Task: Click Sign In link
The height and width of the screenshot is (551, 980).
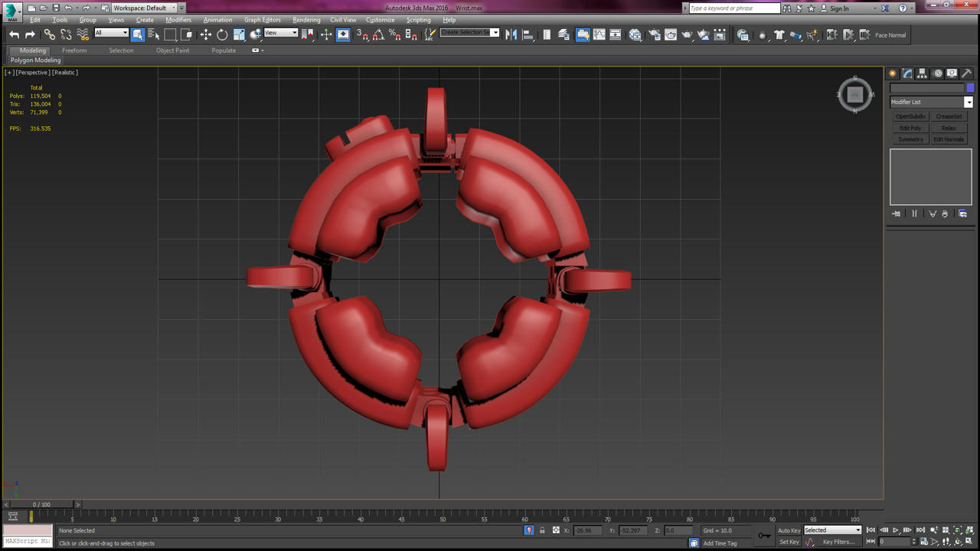Action: click(x=839, y=8)
